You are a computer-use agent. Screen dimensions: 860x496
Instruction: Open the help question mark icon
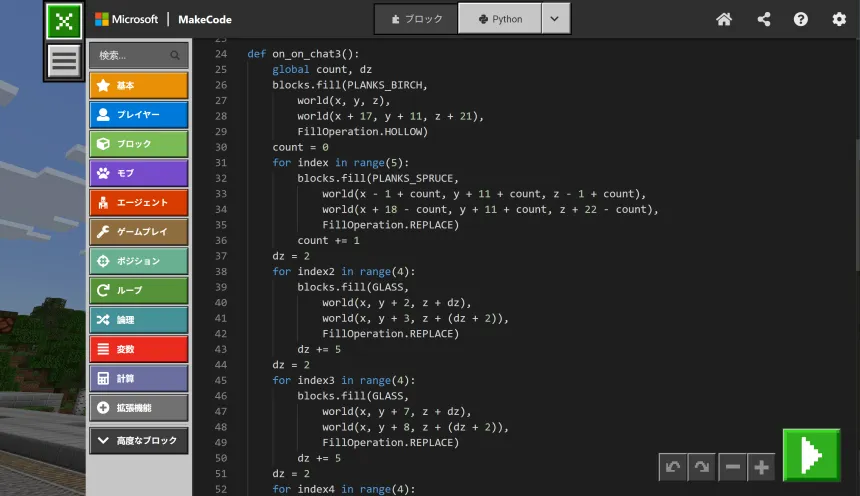click(801, 19)
